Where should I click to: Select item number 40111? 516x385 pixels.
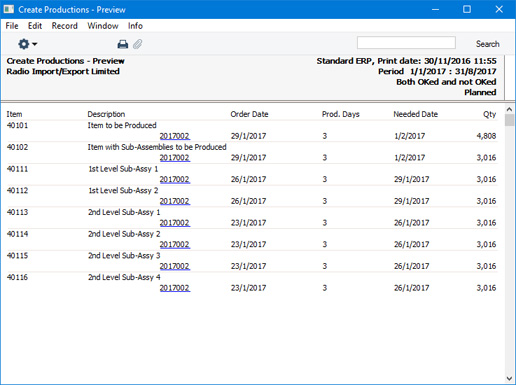pyautogui.click(x=17, y=169)
